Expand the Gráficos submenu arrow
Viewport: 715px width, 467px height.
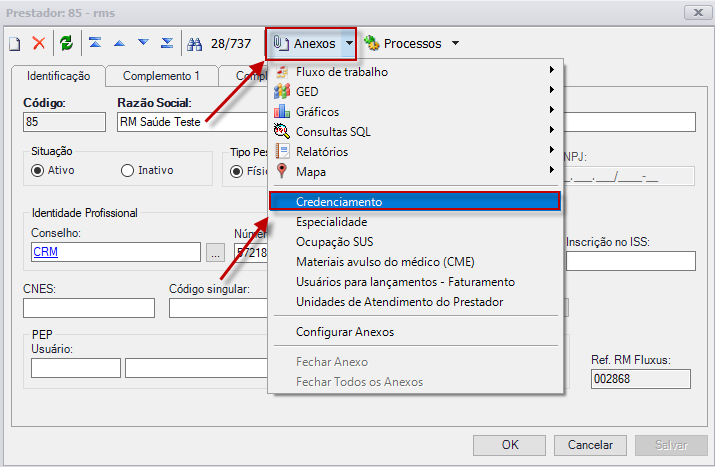(x=551, y=110)
